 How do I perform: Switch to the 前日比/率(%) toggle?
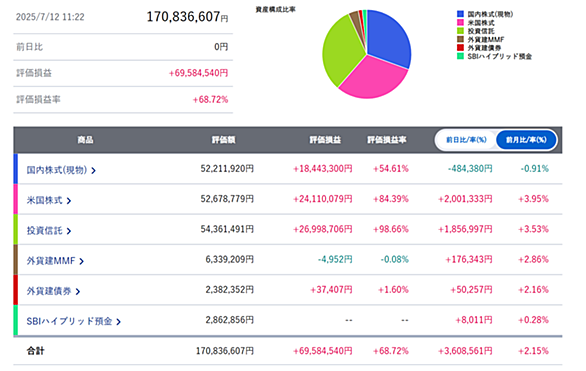click(x=466, y=140)
